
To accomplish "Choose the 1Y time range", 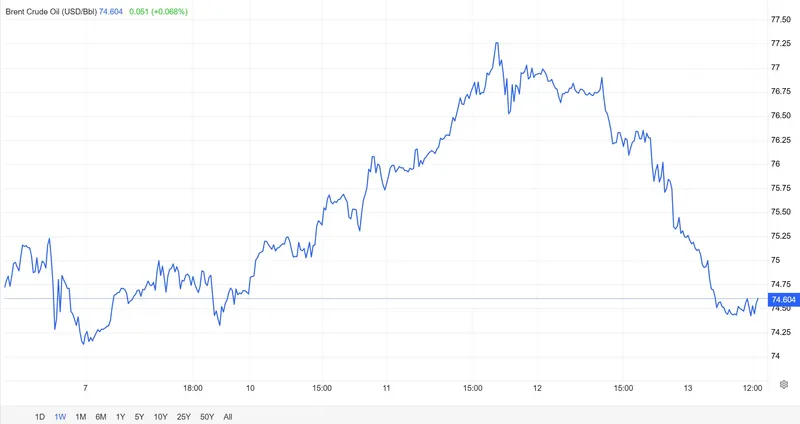I will coord(121,416).
